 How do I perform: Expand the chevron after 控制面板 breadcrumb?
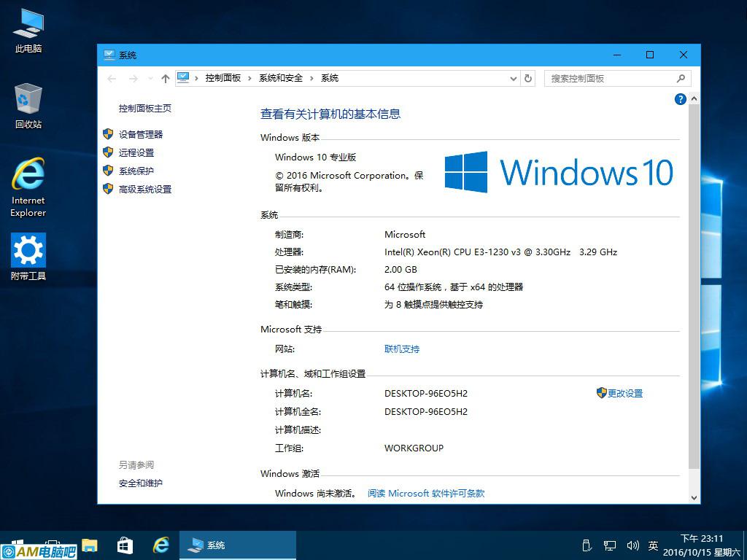pyautogui.click(x=249, y=78)
